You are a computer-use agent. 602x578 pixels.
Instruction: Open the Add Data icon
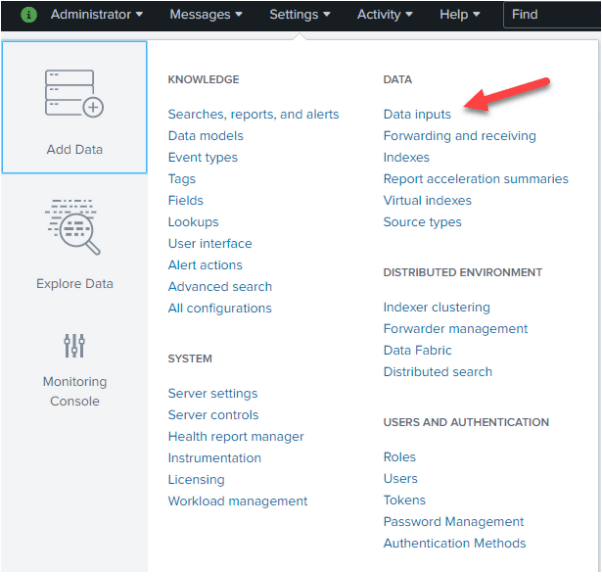74,94
